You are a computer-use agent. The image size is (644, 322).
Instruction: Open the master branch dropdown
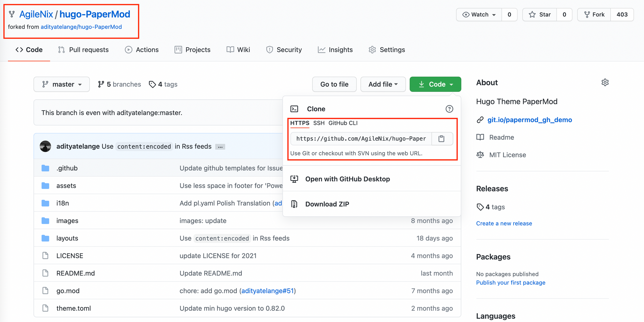pyautogui.click(x=62, y=84)
